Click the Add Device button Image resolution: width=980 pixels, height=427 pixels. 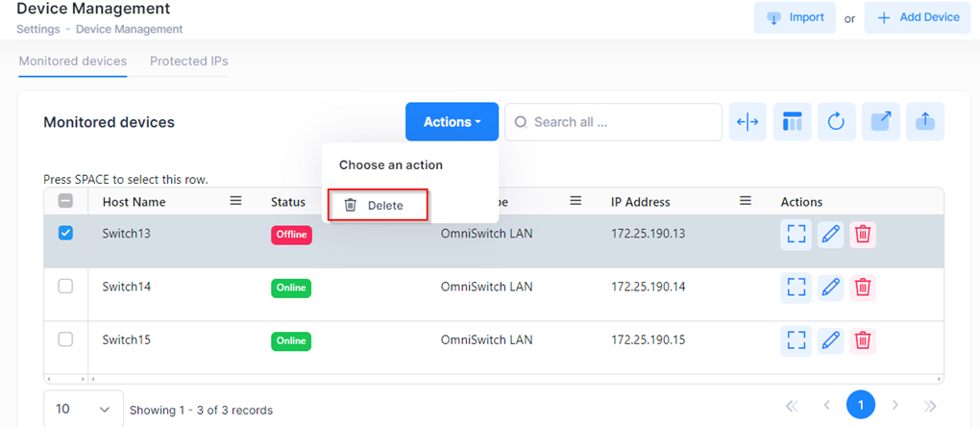pyautogui.click(x=918, y=17)
